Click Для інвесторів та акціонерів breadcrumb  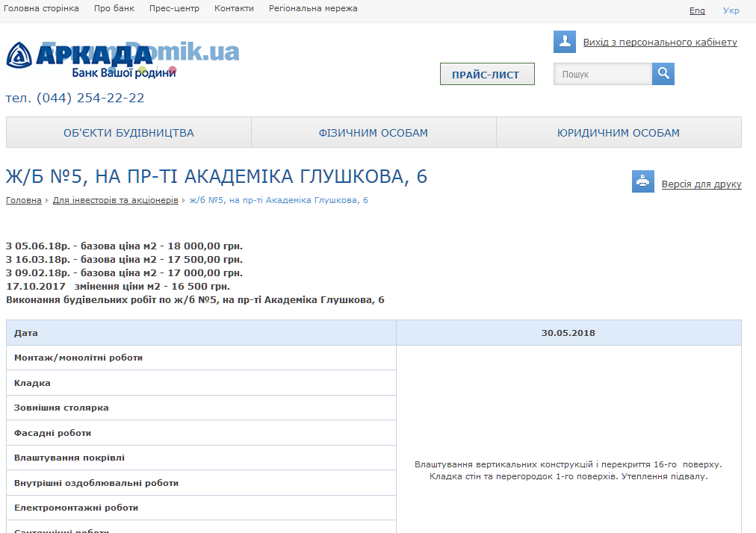pyautogui.click(x=115, y=200)
